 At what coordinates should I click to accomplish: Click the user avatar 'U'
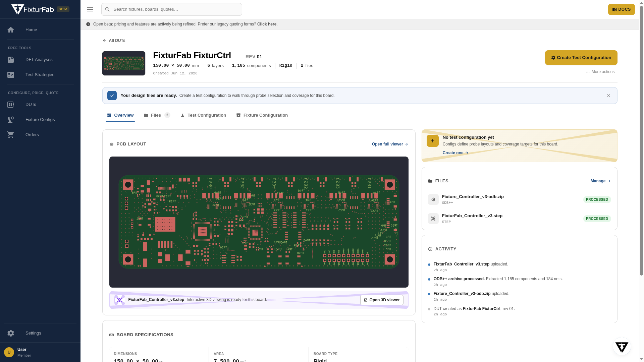(x=9, y=352)
